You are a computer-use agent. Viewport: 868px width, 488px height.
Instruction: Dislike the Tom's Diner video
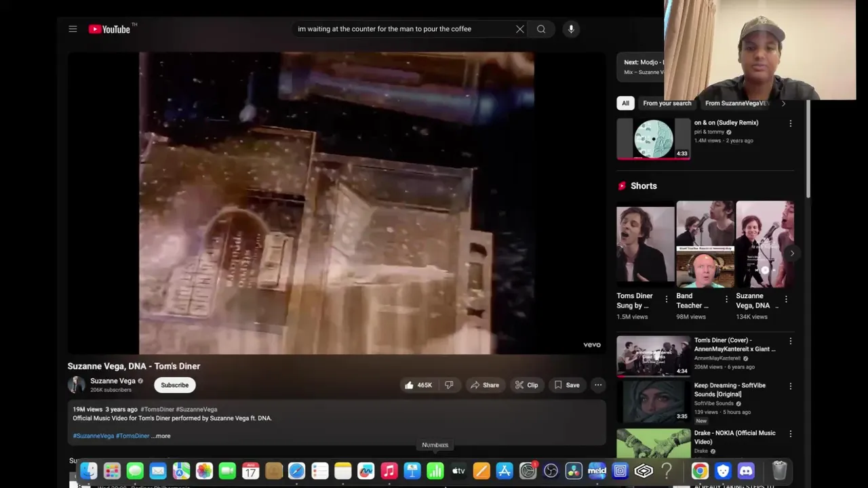449,385
